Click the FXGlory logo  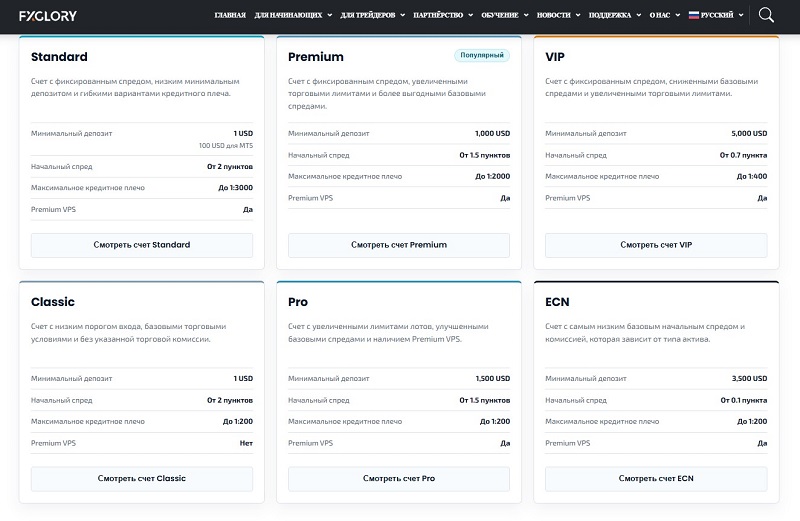pyautogui.click(x=48, y=16)
